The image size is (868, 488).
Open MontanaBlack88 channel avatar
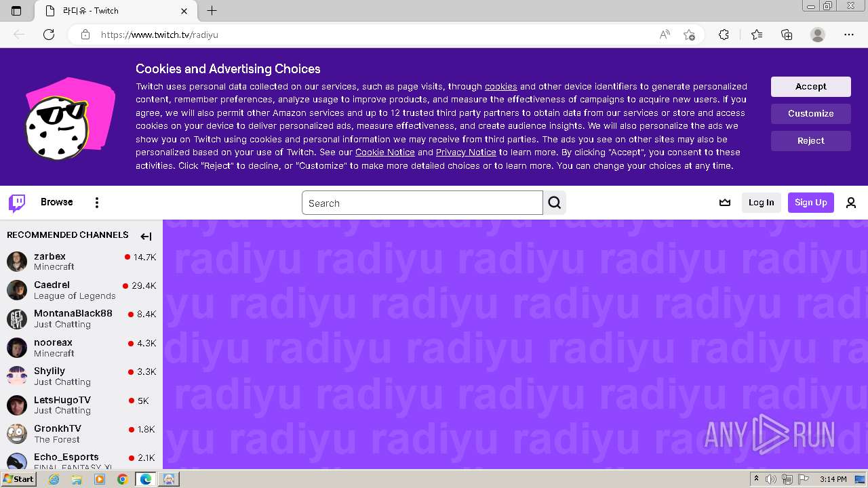[17, 319]
